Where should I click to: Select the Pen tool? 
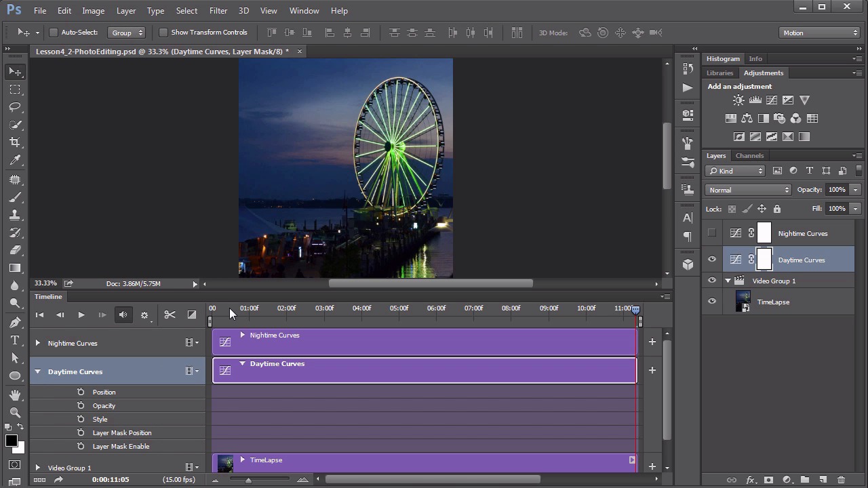15,323
